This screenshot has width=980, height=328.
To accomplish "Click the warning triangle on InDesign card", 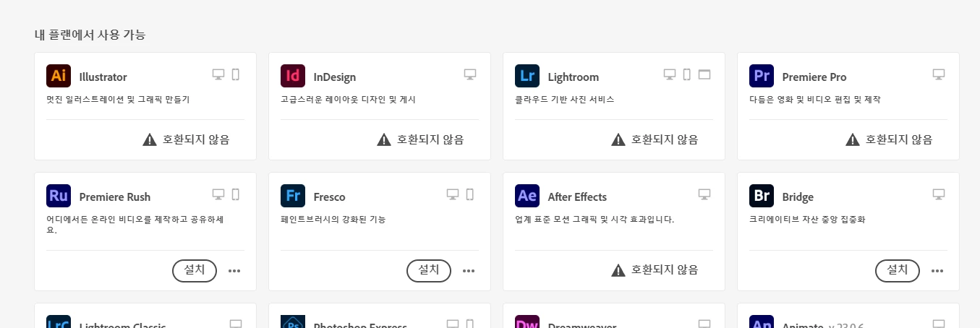I will 384,139.
